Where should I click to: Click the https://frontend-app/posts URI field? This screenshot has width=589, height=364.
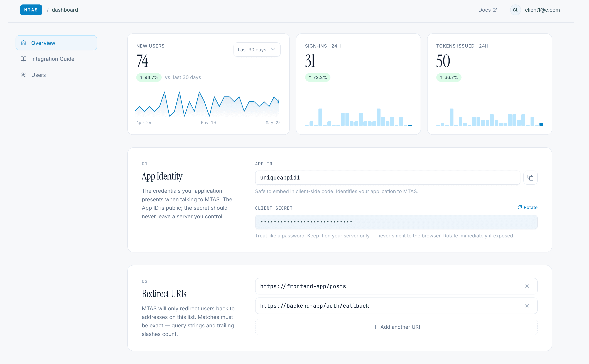pyautogui.click(x=396, y=286)
